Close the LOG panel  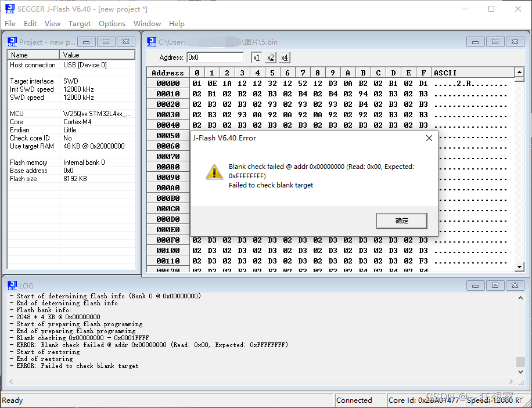click(x=515, y=286)
